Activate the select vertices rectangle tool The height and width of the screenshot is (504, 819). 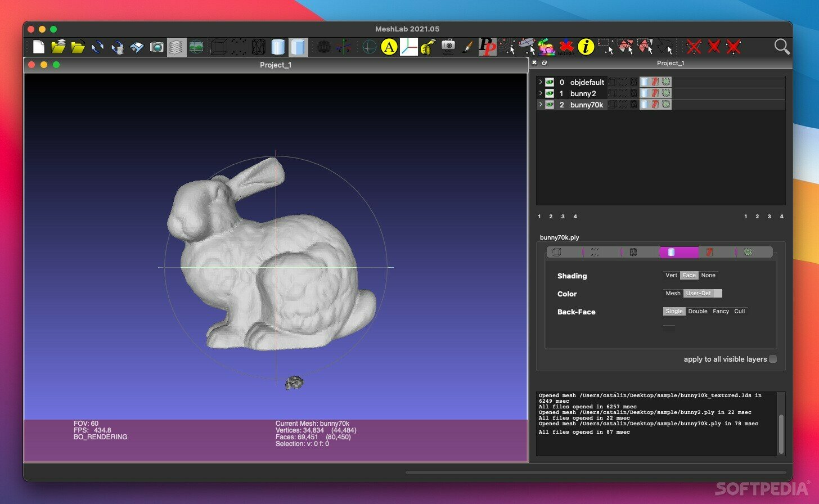pyautogui.click(x=605, y=47)
